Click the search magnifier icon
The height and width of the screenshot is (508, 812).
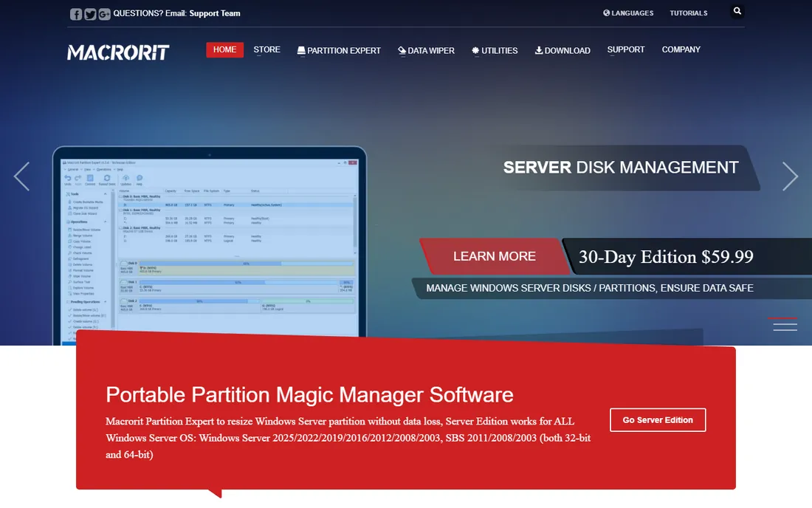tap(737, 11)
